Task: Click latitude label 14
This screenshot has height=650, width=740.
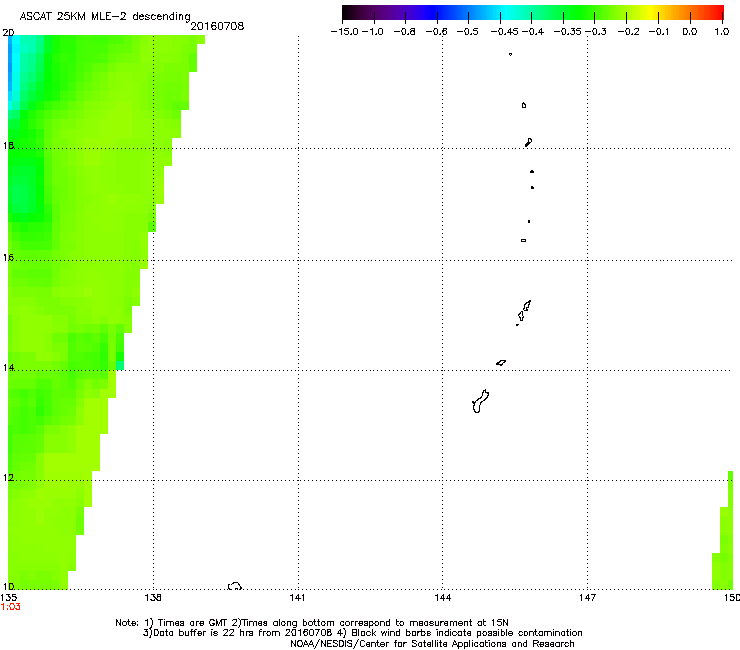Action: 8,368
